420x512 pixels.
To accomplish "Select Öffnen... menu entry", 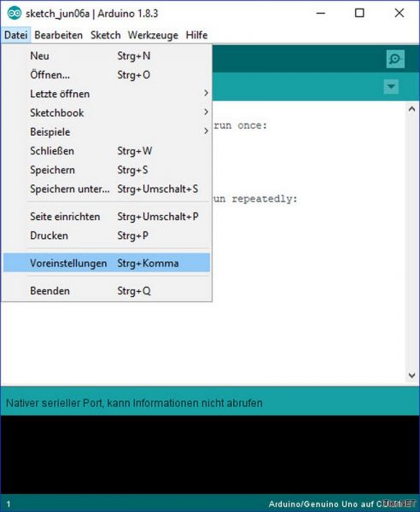I will coord(107,75).
